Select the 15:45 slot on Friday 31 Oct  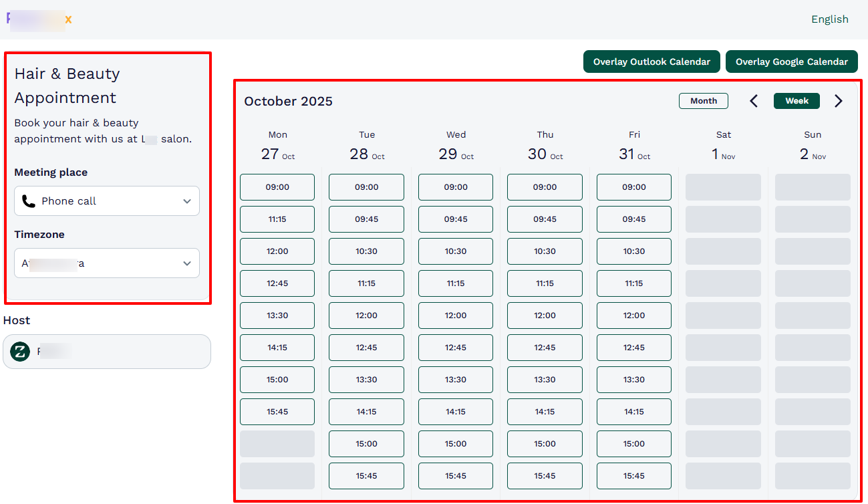633,476
